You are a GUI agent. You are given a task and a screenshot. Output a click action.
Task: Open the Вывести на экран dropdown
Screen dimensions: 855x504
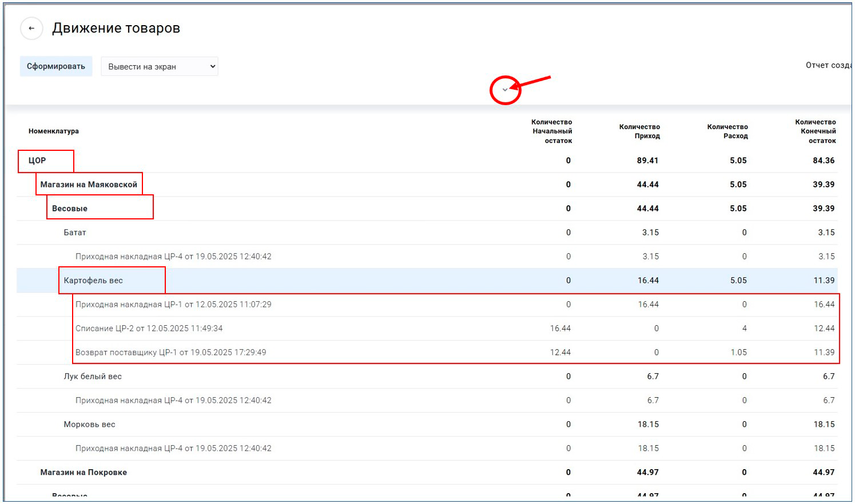(x=159, y=66)
